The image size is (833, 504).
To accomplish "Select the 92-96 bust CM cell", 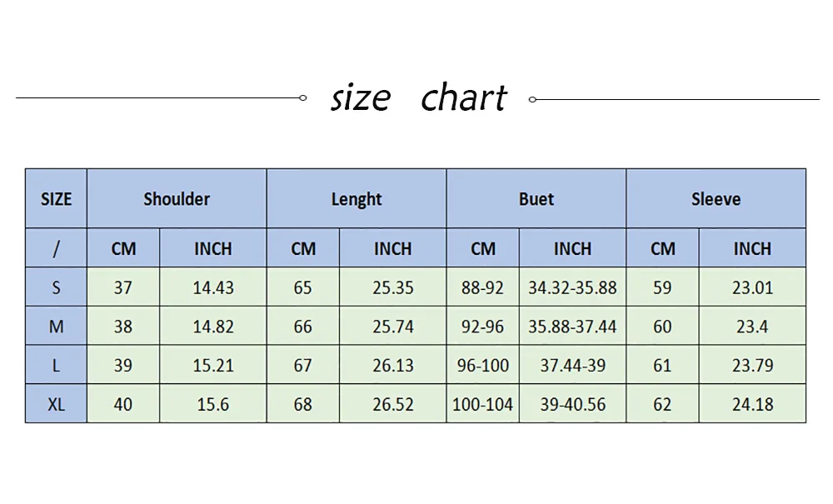I will (x=482, y=326).
